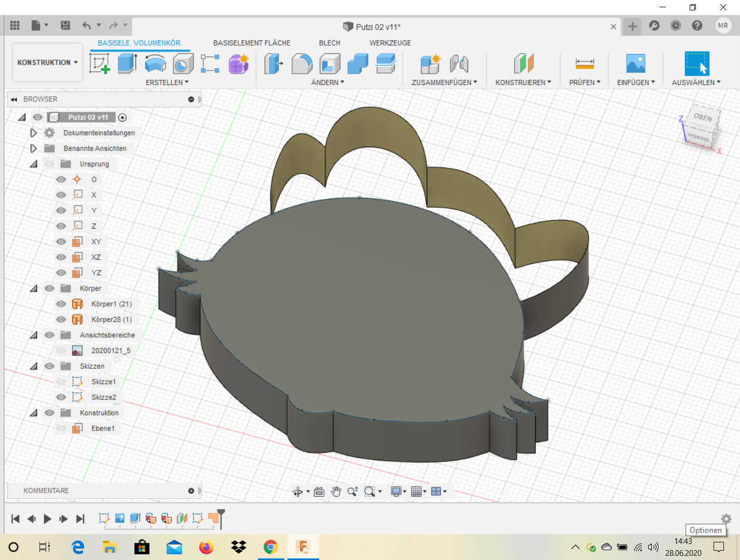
Task: Click the Optionen tooltip button
Action: tap(706, 530)
